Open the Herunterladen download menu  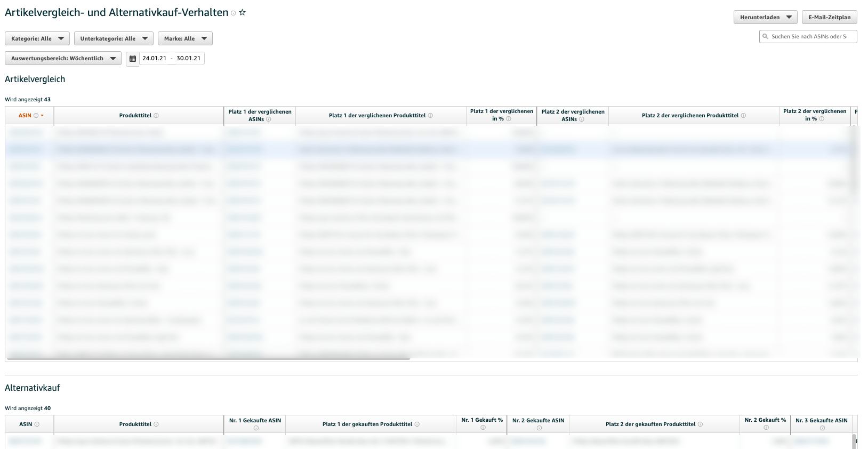[x=765, y=17]
